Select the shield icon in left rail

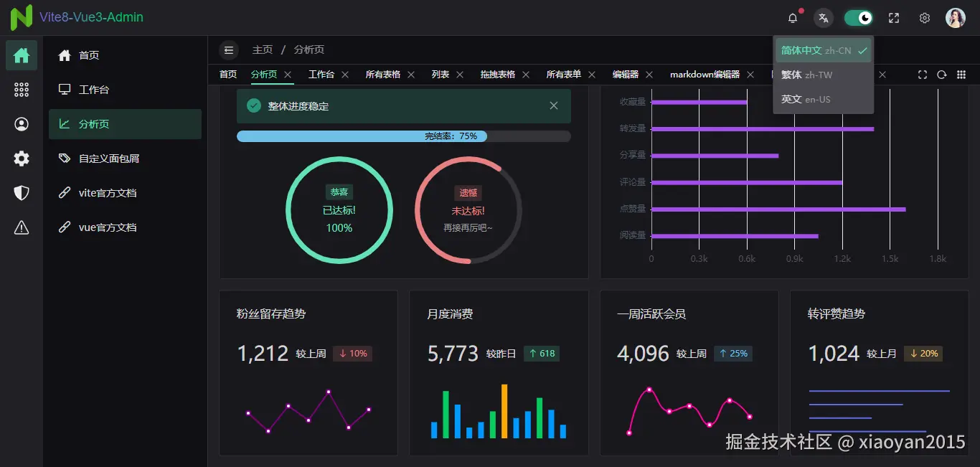(22, 193)
